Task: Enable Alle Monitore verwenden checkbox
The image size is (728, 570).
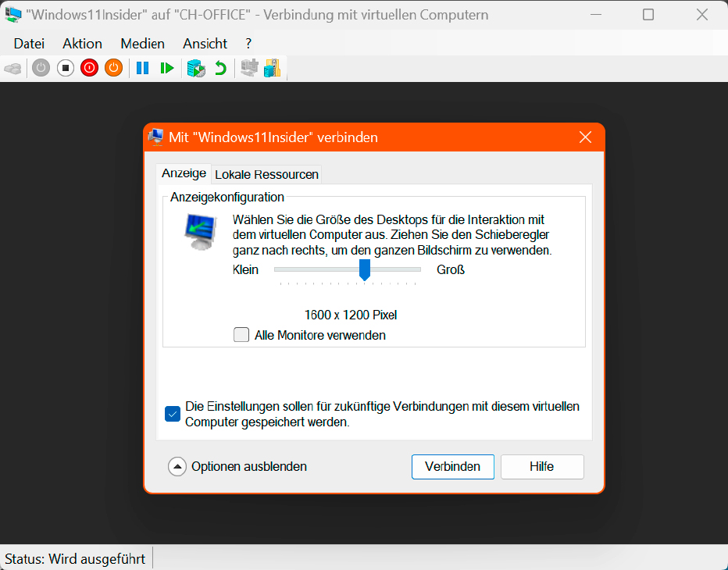Action: tap(241, 335)
